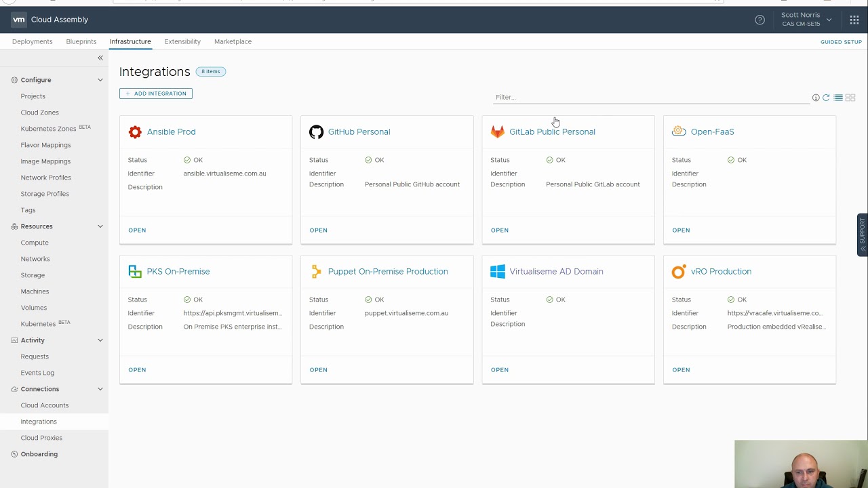
Task: Open Tags in sidebar
Action: (x=28, y=210)
